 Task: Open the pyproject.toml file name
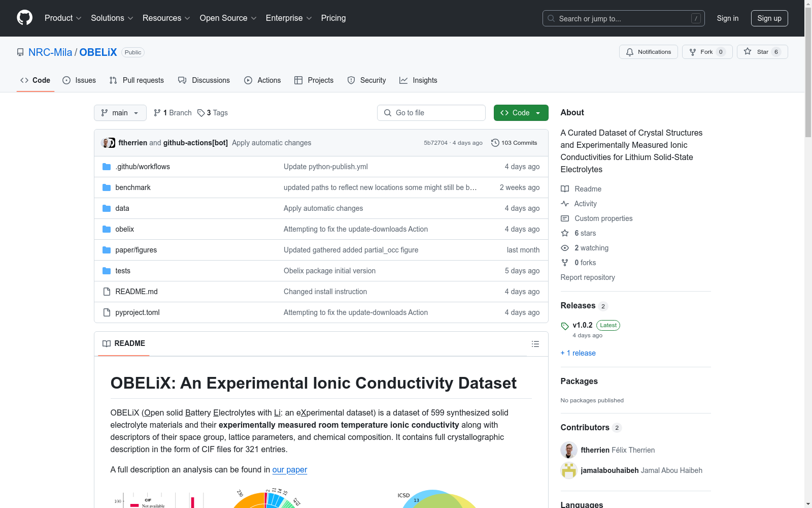pos(138,312)
